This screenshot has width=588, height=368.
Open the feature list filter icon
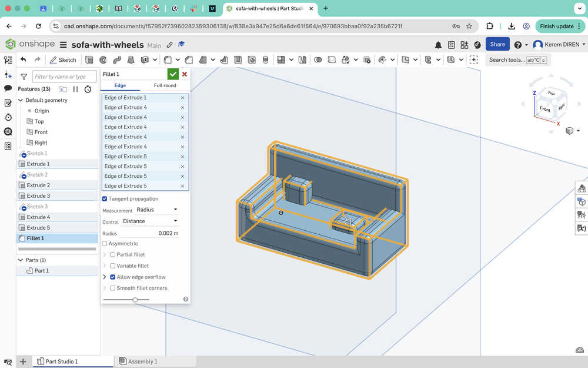(24, 77)
